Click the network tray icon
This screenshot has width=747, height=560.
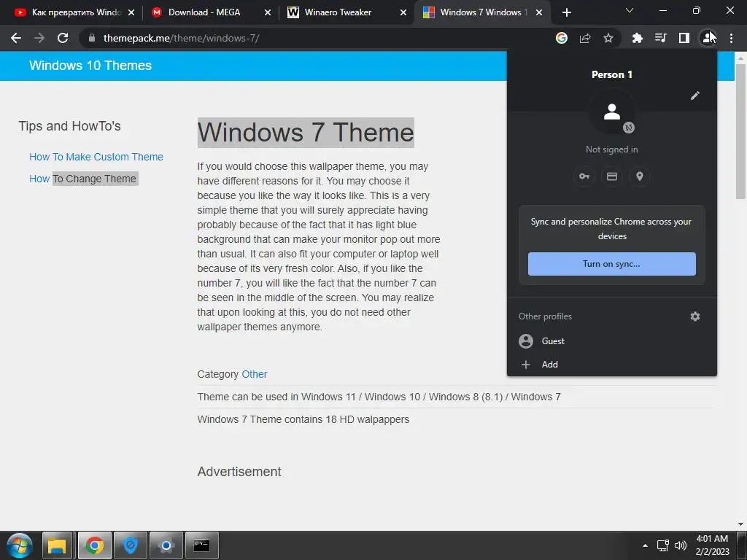pos(662,545)
